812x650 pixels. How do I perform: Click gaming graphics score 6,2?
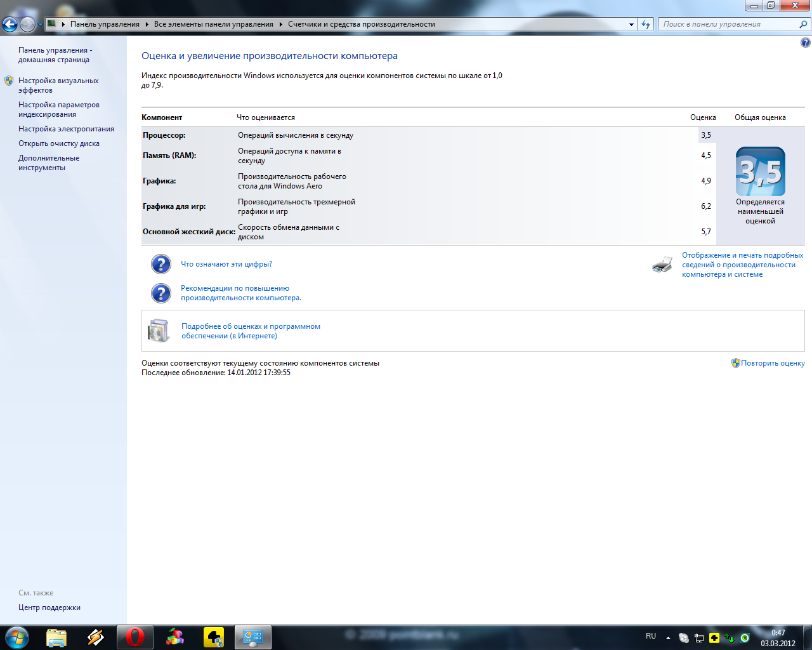(706, 206)
